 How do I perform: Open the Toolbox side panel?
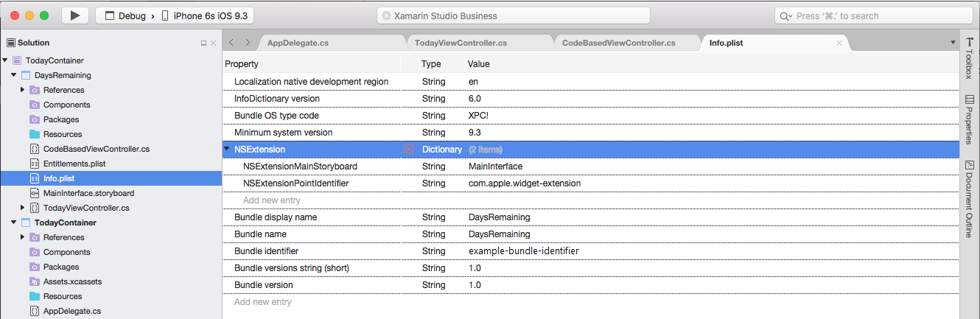tap(970, 58)
